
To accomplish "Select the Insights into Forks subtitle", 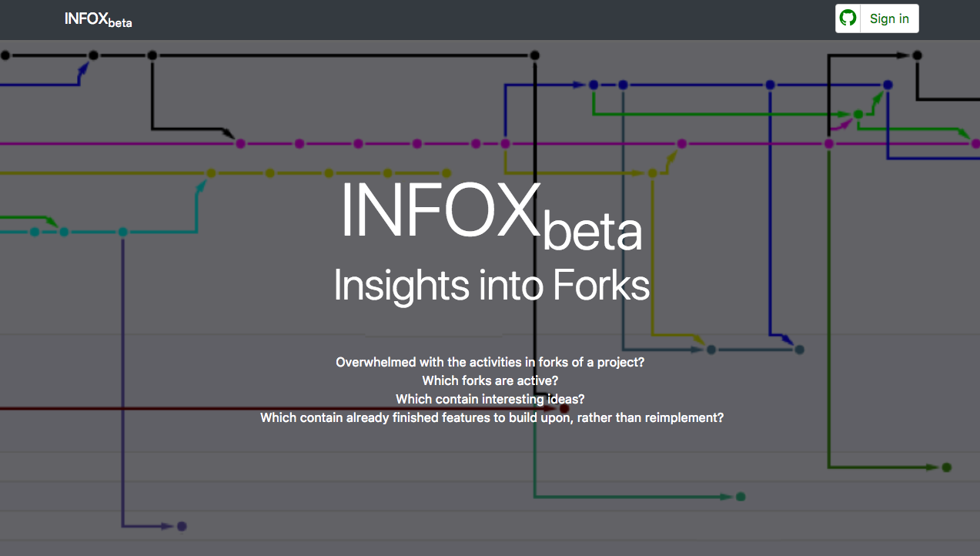I will (x=490, y=286).
